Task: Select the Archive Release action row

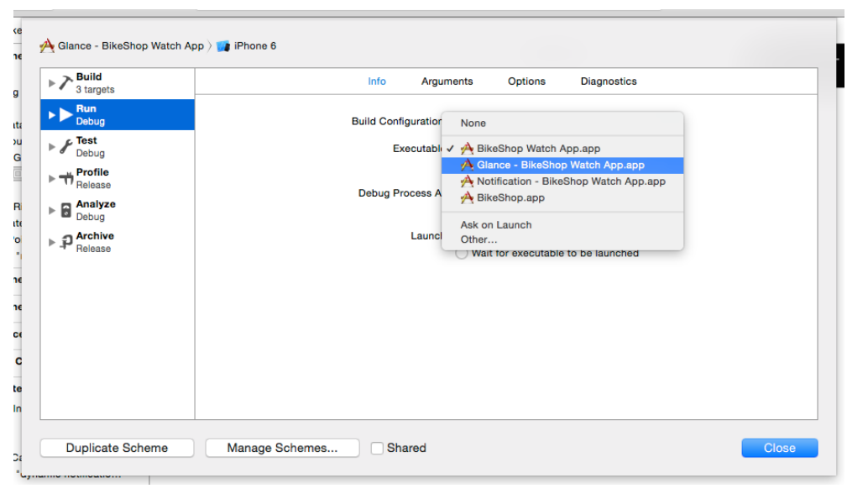Action: 118,242
